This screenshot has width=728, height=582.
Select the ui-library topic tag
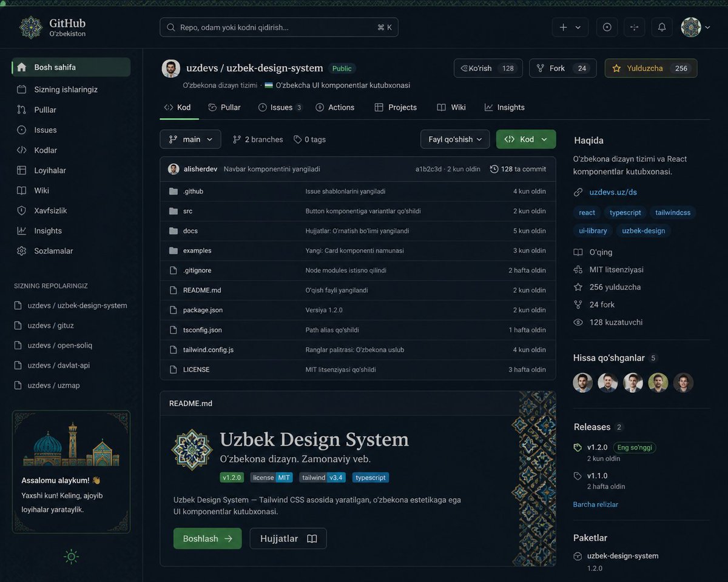[593, 230]
